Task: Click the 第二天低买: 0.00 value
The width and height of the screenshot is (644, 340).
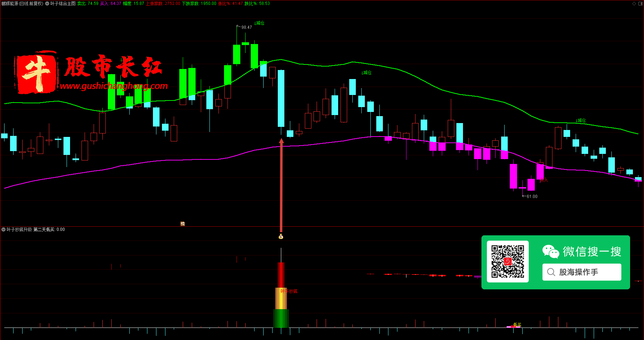Action: [49, 229]
